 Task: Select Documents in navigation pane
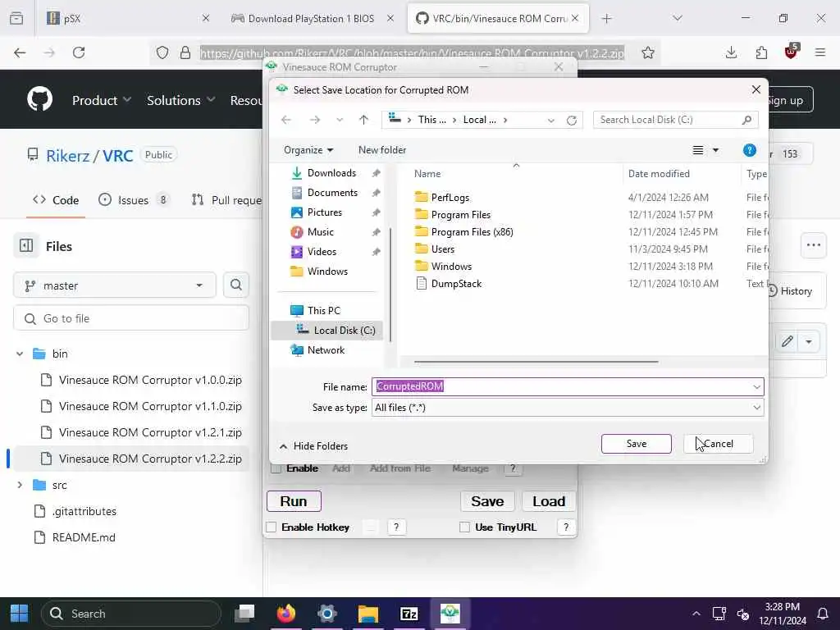332,192
